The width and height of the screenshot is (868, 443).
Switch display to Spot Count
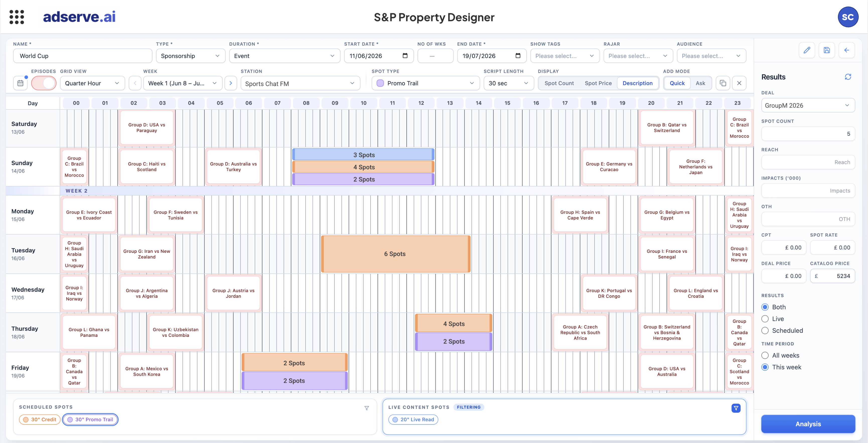559,83
